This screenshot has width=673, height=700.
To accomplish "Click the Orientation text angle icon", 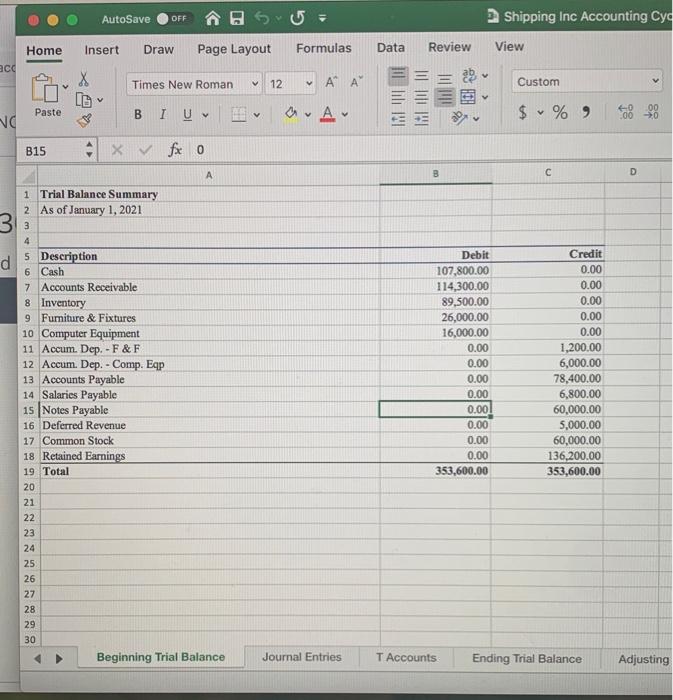I will coord(460,118).
